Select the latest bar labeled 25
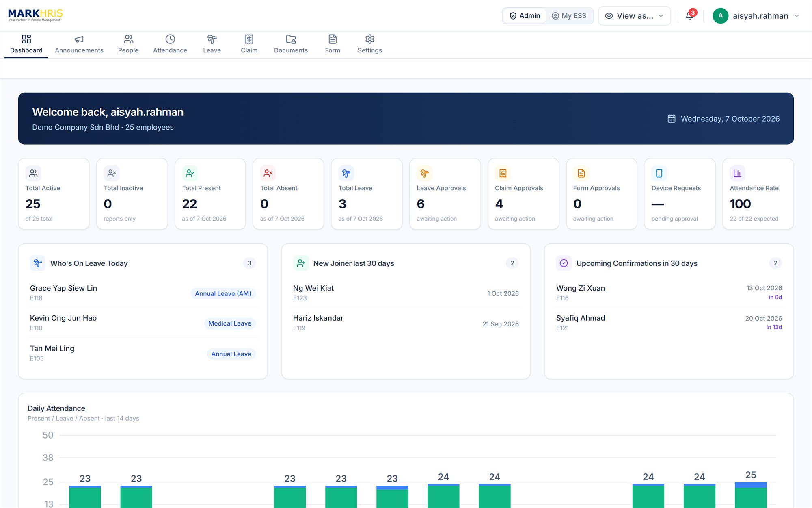 [x=750, y=495]
